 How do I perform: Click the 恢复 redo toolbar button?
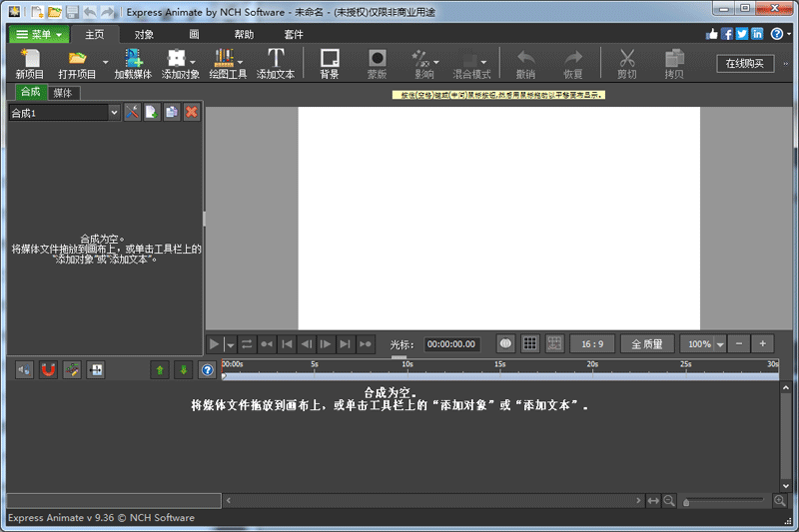[x=572, y=64]
